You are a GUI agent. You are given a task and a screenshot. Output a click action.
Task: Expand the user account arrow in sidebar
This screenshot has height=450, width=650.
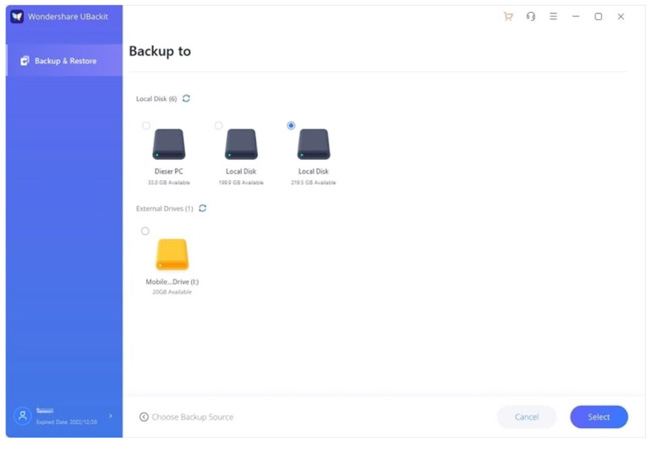[x=110, y=416]
